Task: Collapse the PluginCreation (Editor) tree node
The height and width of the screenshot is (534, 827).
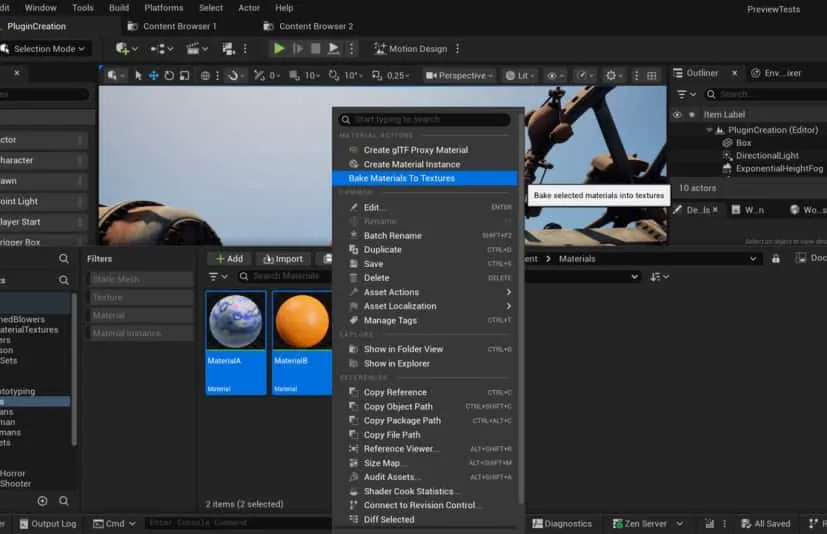Action: [709, 130]
